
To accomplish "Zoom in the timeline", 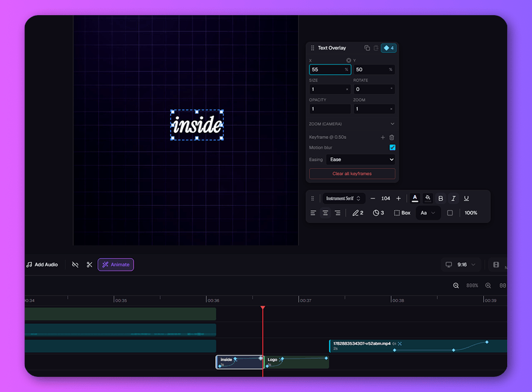I will pyautogui.click(x=488, y=286).
